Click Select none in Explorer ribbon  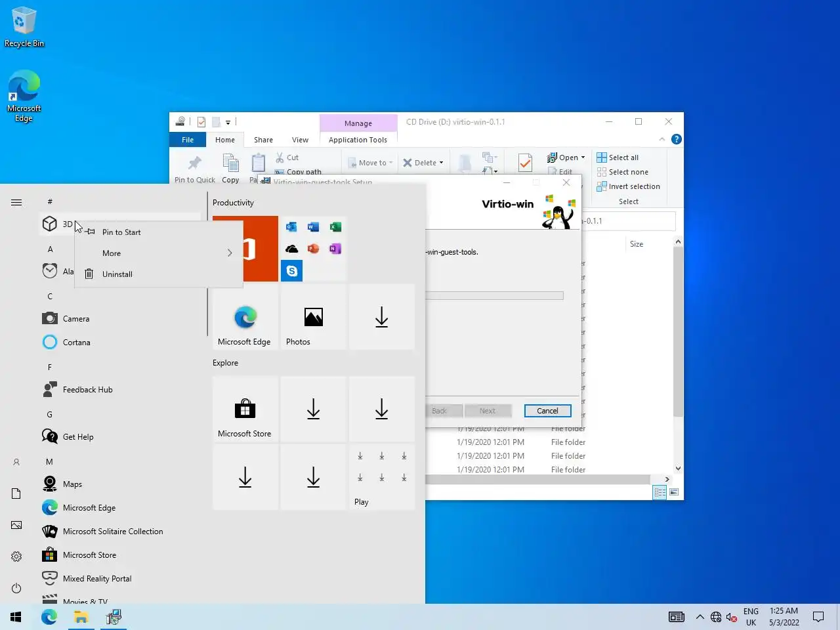pos(622,172)
